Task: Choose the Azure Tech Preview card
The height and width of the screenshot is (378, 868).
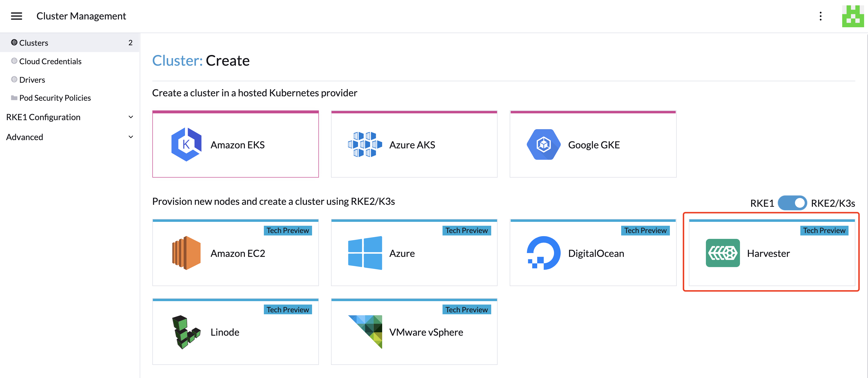Action: coord(414,252)
